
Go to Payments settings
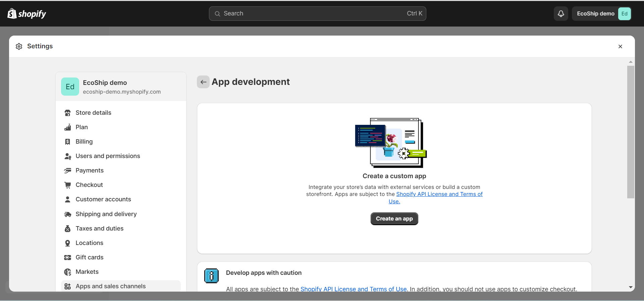pyautogui.click(x=90, y=170)
